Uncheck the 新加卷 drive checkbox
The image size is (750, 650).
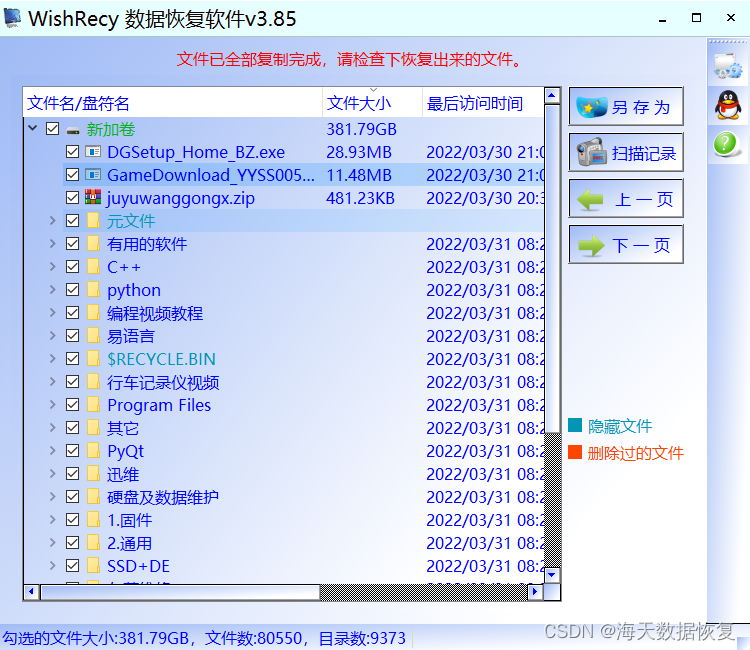point(53,129)
